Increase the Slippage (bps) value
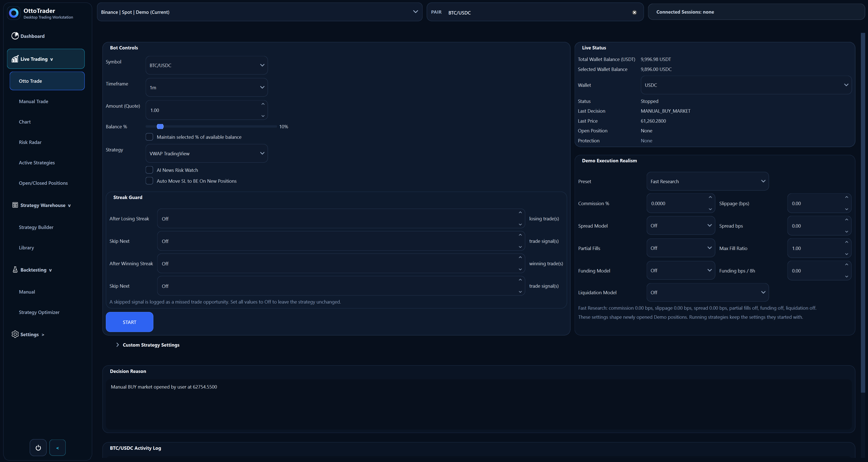The height and width of the screenshot is (462, 868). point(847,198)
